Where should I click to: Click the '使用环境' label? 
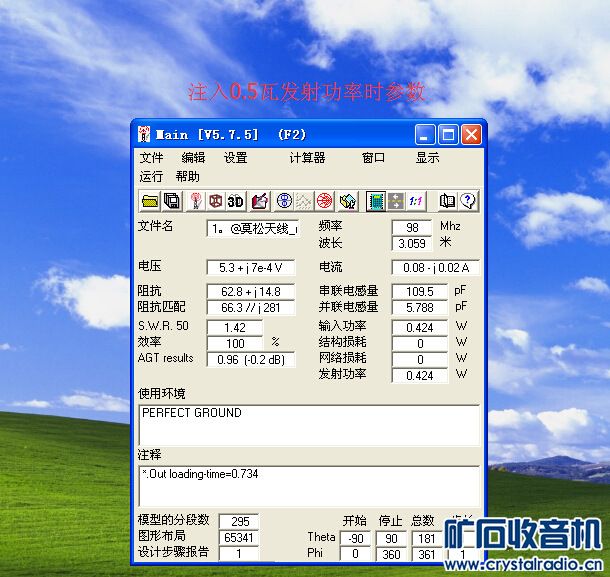click(161, 394)
